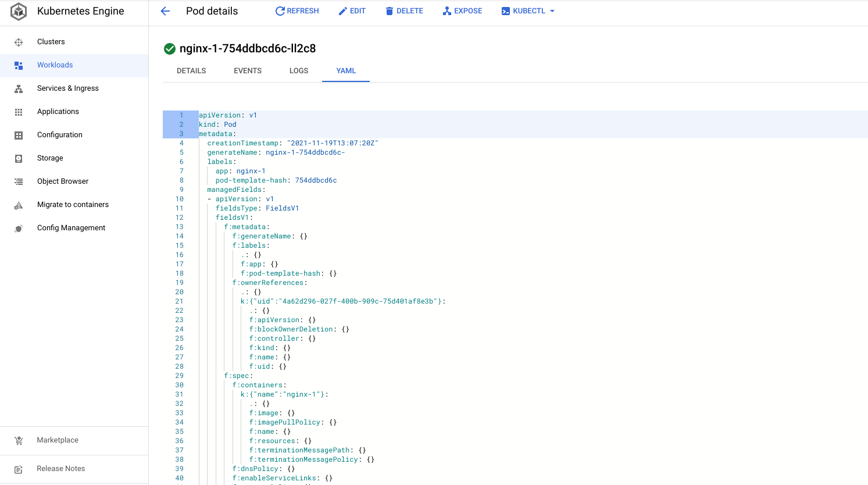Click the expose network icon

[447, 11]
